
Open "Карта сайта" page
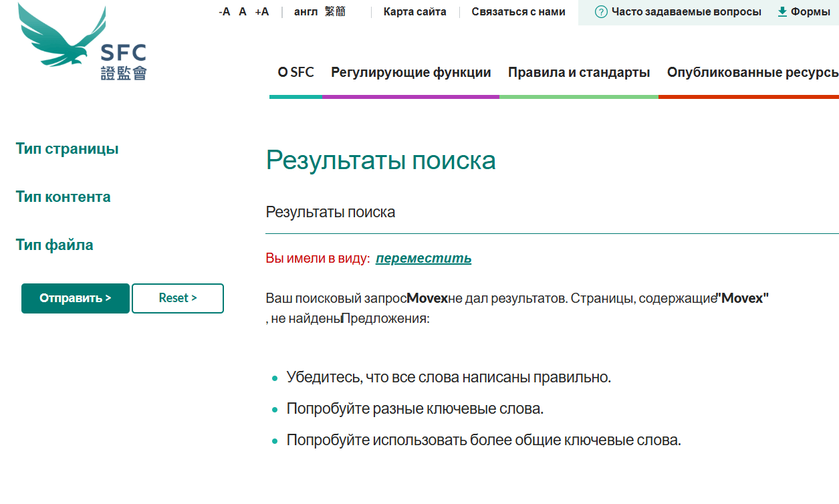click(x=414, y=11)
